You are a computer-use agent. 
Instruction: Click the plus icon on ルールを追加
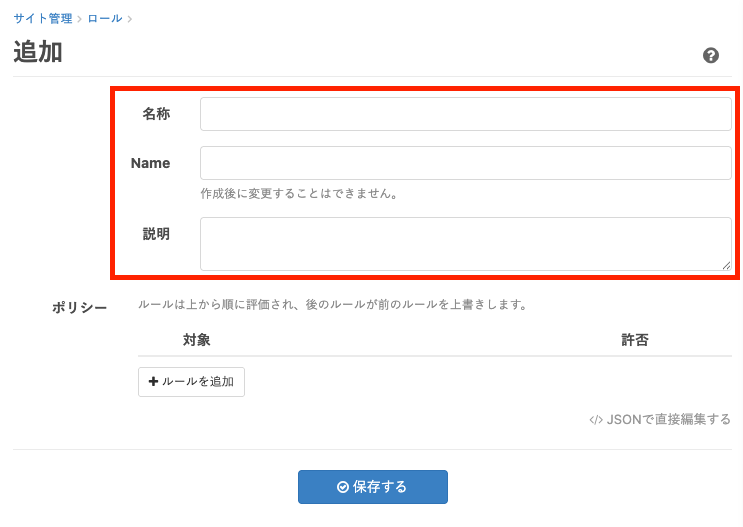coord(153,382)
